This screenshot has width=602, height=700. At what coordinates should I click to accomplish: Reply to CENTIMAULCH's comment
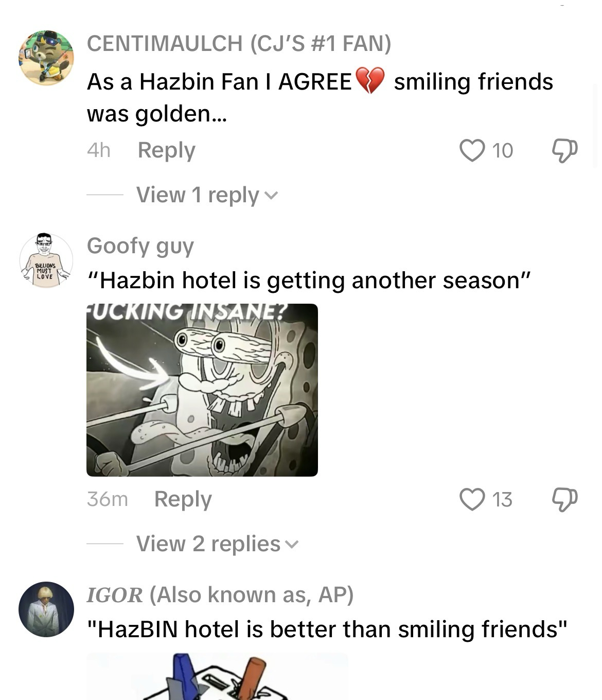pos(167,150)
